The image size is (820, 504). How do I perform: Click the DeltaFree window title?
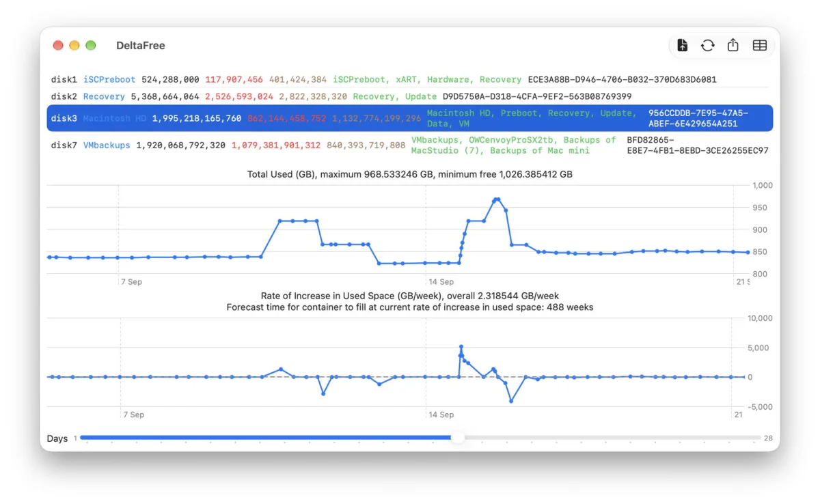[x=141, y=46]
